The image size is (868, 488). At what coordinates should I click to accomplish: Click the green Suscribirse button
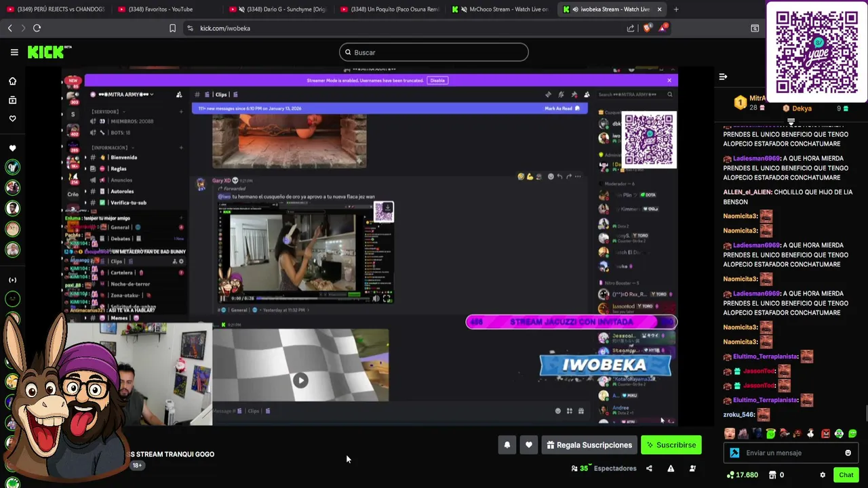point(671,445)
